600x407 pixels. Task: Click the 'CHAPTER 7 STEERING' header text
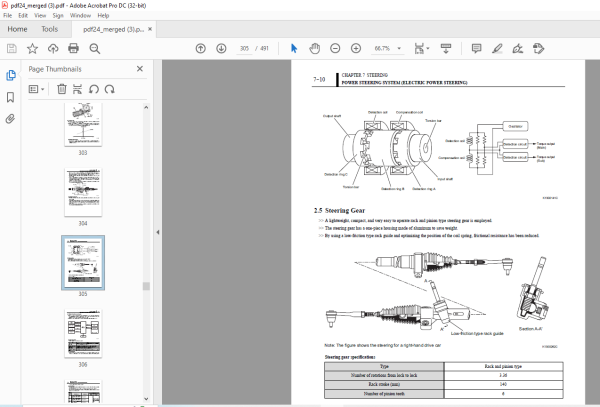(x=364, y=75)
